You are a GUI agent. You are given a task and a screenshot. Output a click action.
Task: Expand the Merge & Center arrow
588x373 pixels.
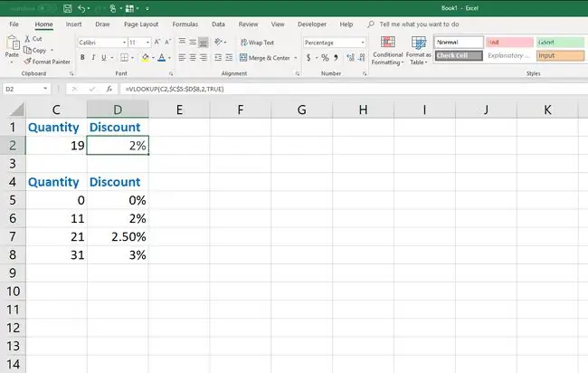tap(296, 58)
